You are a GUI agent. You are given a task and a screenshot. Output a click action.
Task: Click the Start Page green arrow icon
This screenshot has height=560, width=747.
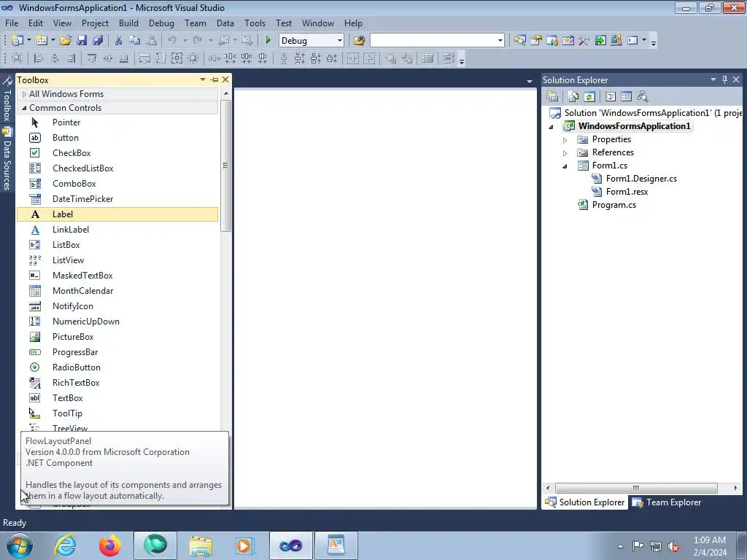click(x=600, y=41)
